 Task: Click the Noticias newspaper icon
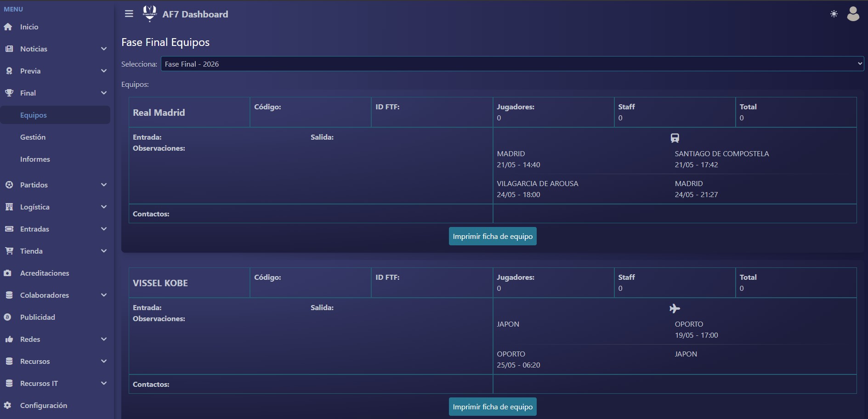(x=9, y=49)
